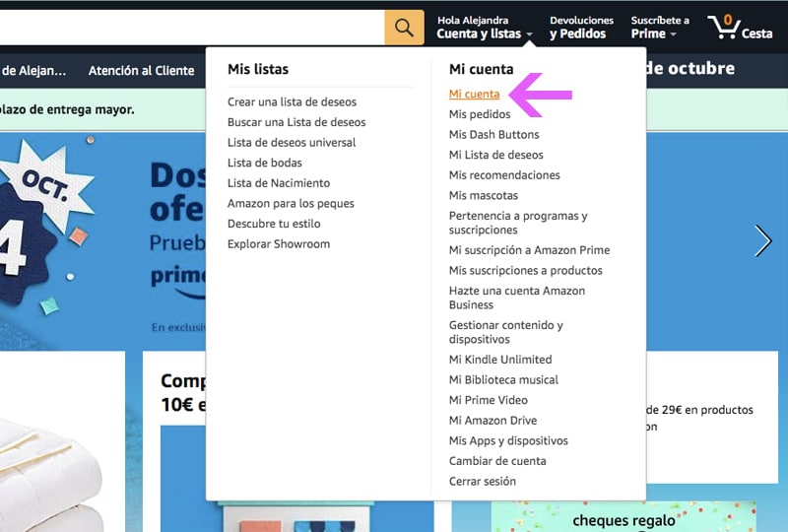Click the bedding product image

click(53, 473)
